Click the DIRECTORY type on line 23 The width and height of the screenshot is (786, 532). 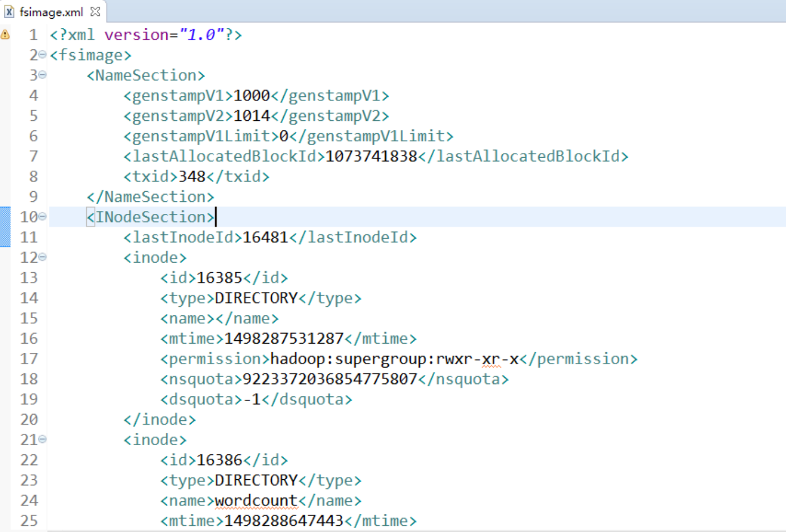[256, 480]
